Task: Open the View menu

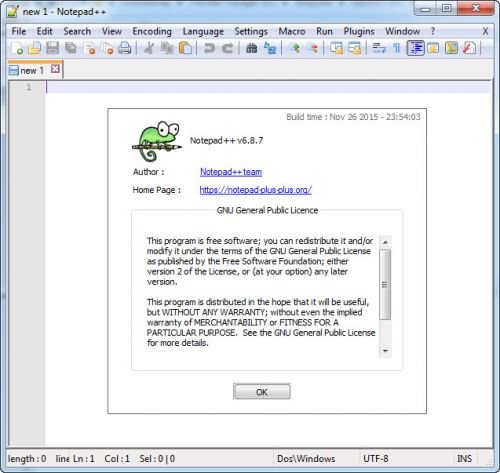Action: [112, 31]
